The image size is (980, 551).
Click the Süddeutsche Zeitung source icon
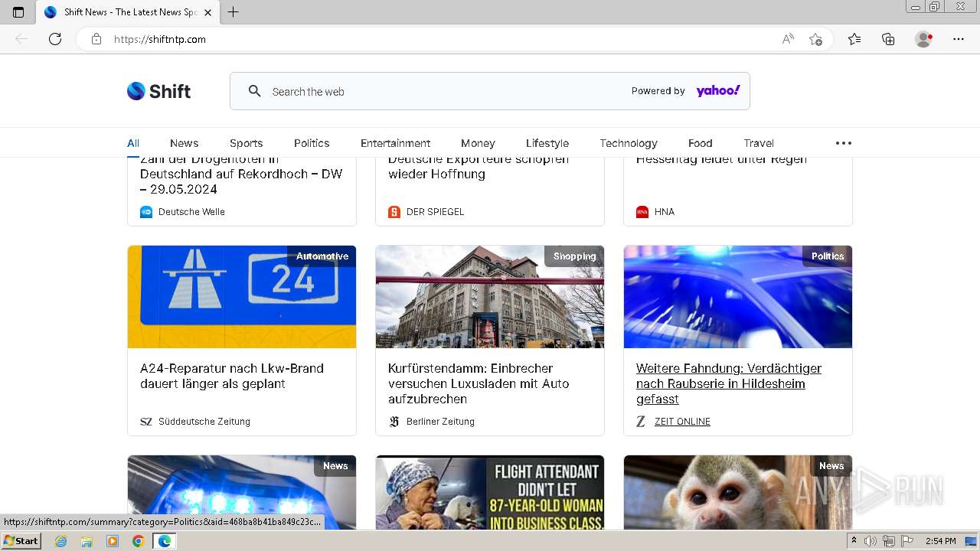(x=146, y=422)
